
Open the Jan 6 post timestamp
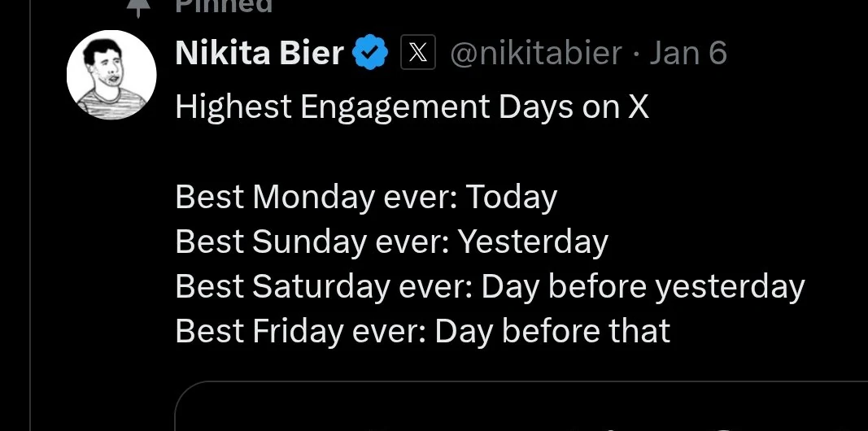688,53
